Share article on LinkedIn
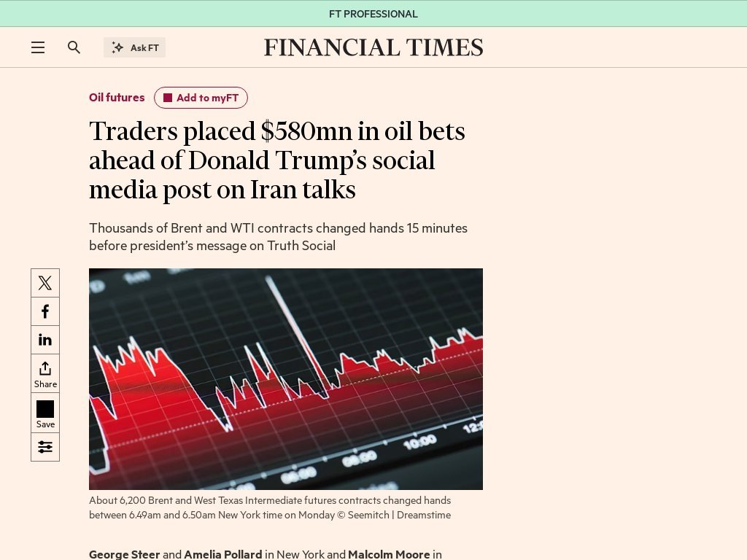 (44, 339)
